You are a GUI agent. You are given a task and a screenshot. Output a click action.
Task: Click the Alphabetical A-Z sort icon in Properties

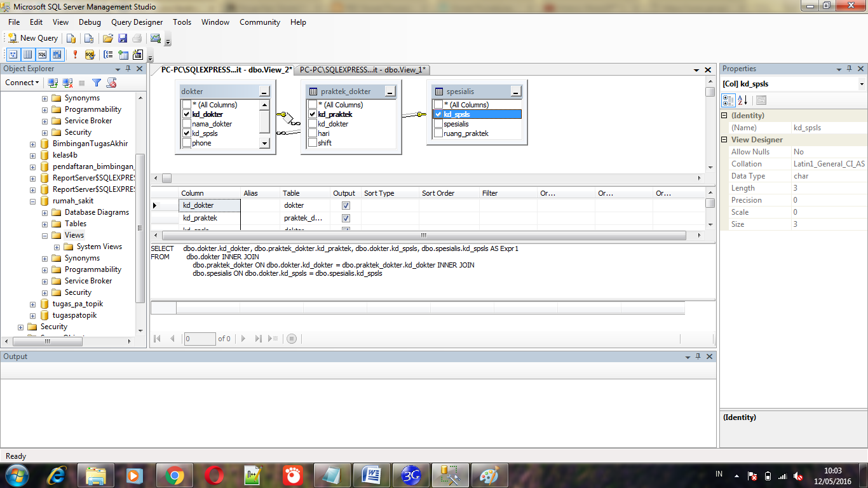[743, 100]
